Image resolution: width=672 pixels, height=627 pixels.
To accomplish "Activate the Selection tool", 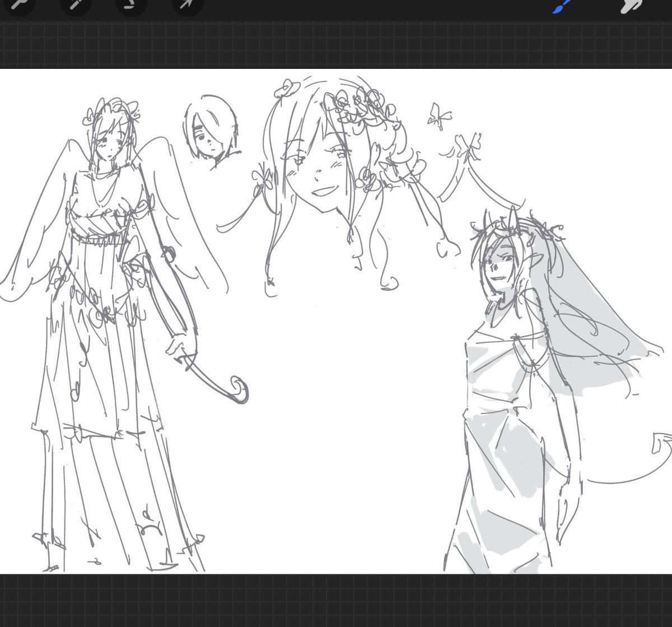I will tap(130, 5).
